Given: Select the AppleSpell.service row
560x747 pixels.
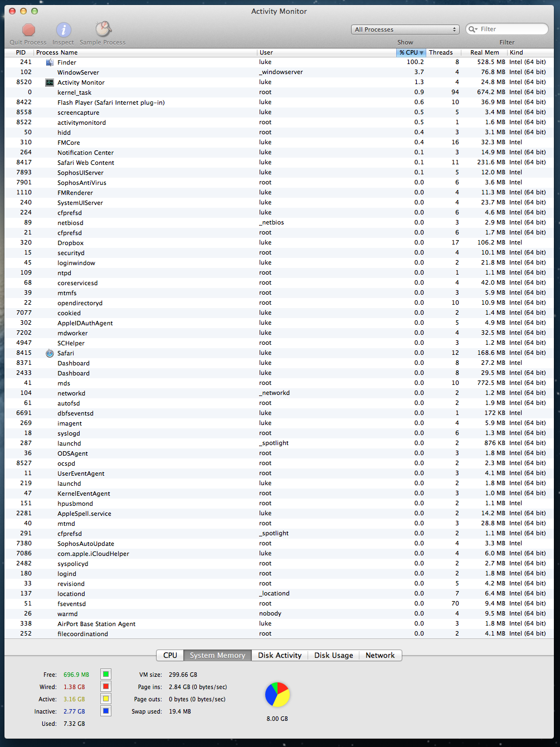Looking at the screenshot, I should tap(280, 514).
